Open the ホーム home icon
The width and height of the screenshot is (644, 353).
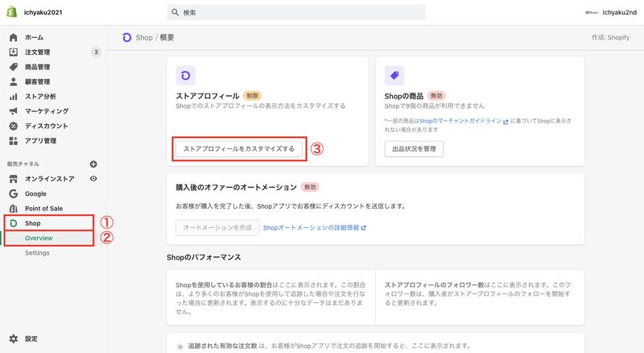[x=13, y=37]
